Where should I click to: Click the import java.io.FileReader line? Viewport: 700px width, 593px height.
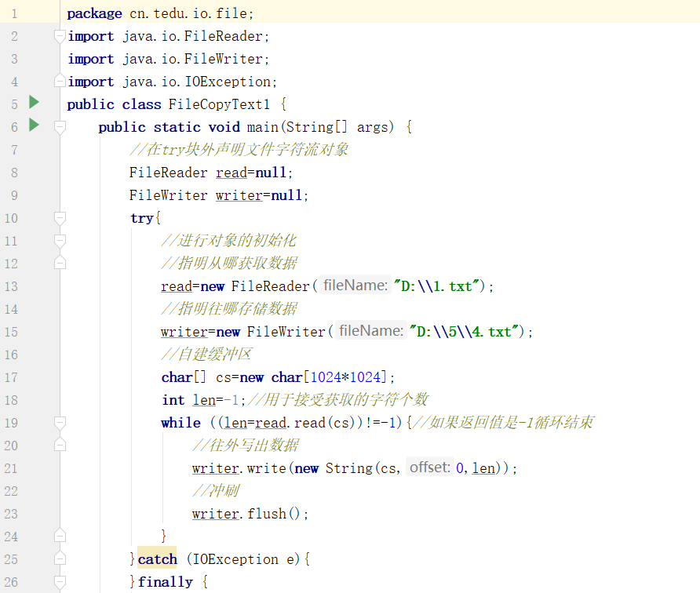pos(168,37)
